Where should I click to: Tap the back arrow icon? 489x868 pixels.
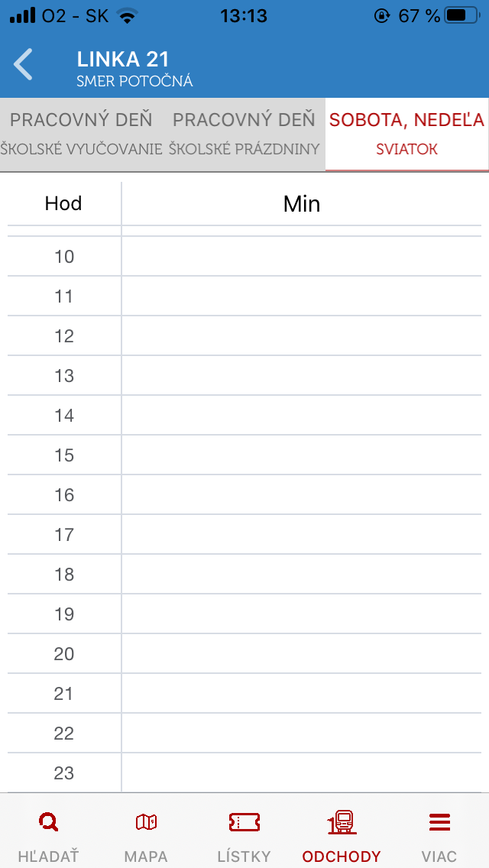click(x=24, y=65)
